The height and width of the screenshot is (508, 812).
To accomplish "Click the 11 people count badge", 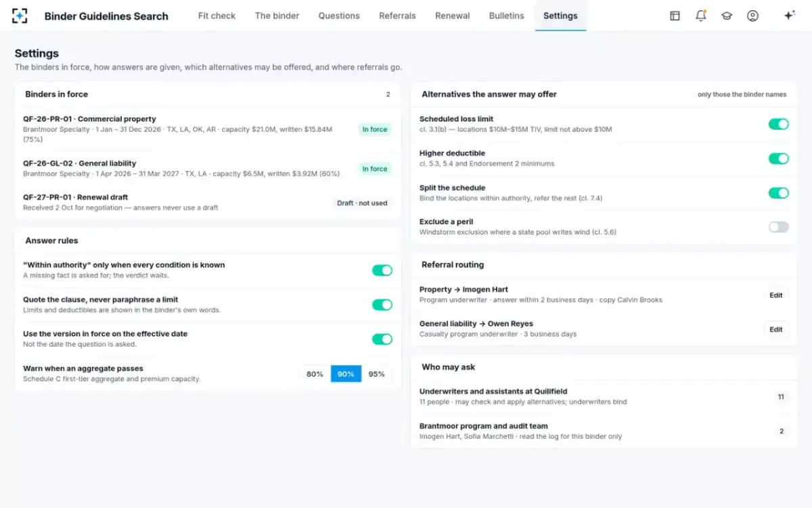I will pyautogui.click(x=781, y=397).
